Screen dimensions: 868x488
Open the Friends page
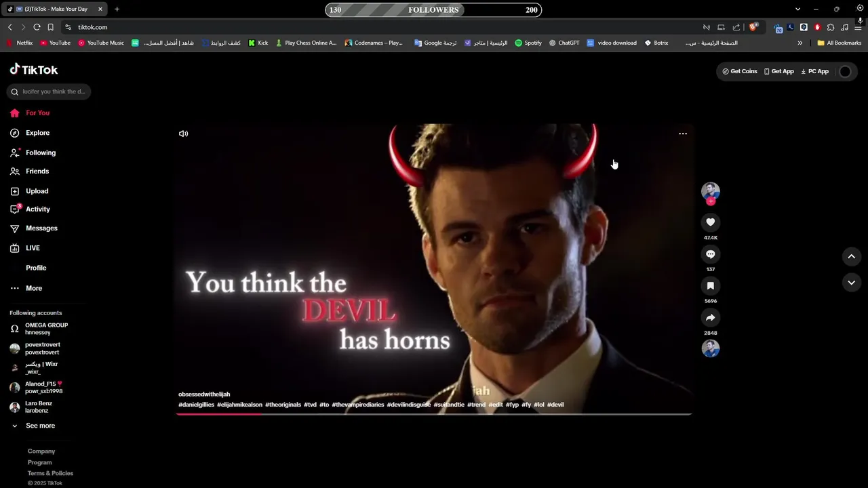(x=30, y=171)
